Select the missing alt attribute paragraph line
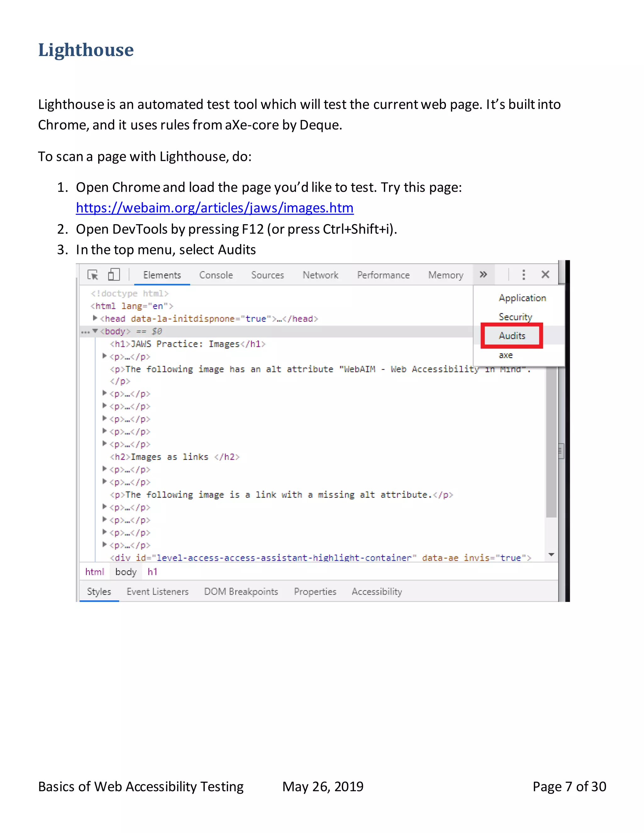The image size is (644, 833). click(281, 495)
